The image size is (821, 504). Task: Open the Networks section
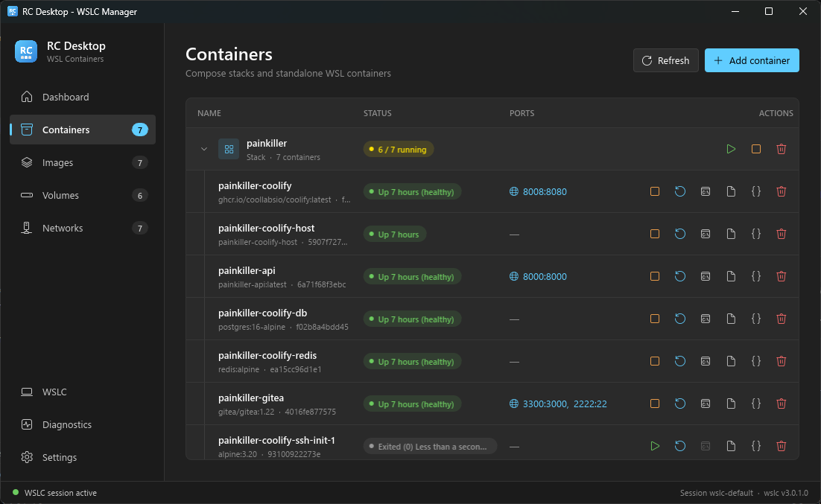coord(83,229)
